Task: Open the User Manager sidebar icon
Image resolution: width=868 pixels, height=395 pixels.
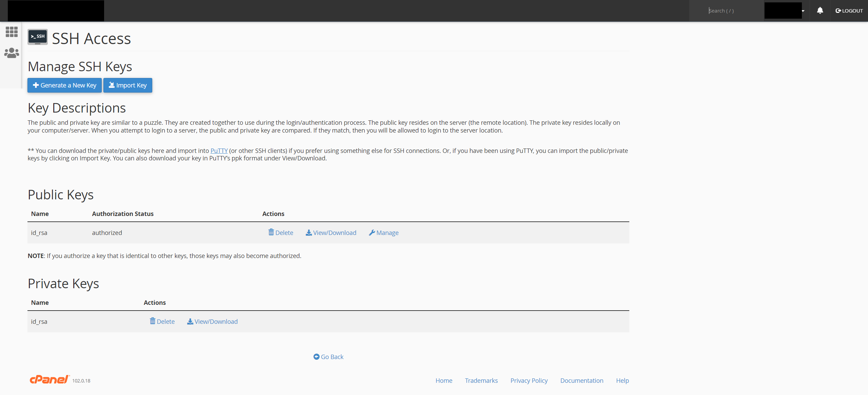Action: (12, 53)
